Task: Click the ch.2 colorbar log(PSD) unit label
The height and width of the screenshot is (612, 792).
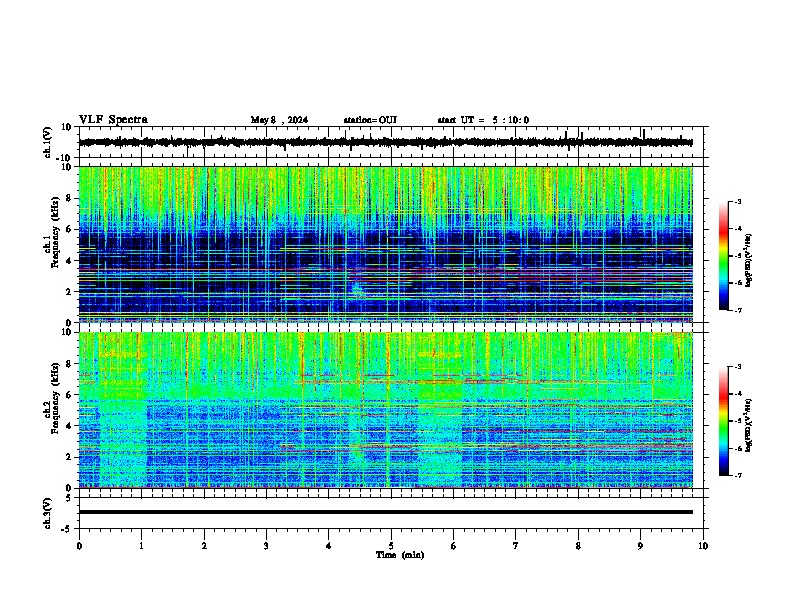Action: point(749,425)
